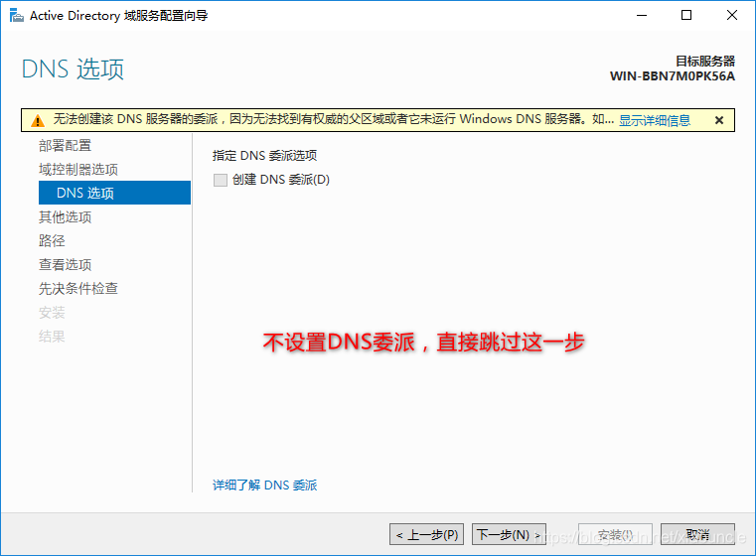Close the Active Directory wizard window
The width and height of the screenshot is (756, 556).
point(732,16)
